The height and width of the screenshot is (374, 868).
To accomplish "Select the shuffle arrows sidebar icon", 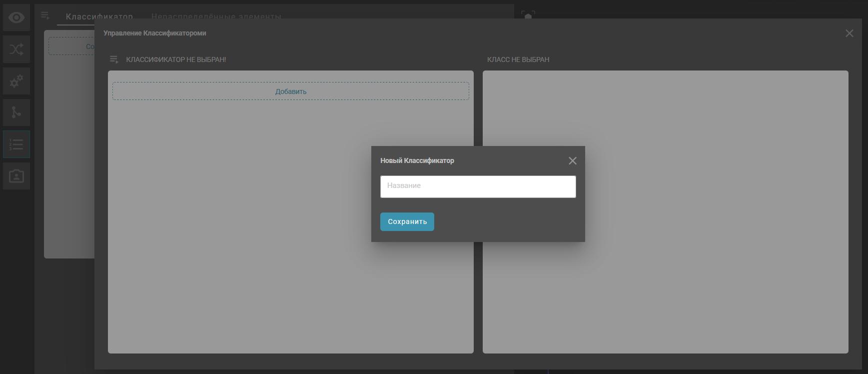I will 16,49.
